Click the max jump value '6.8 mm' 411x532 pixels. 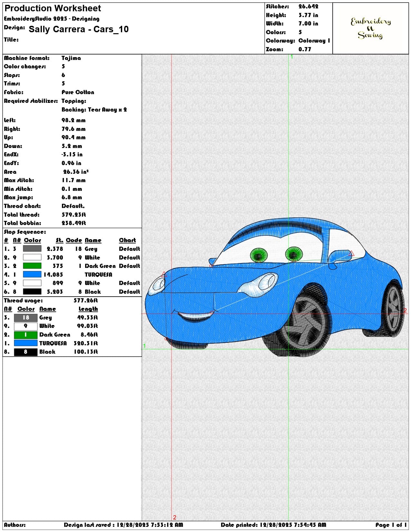pos(72,197)
